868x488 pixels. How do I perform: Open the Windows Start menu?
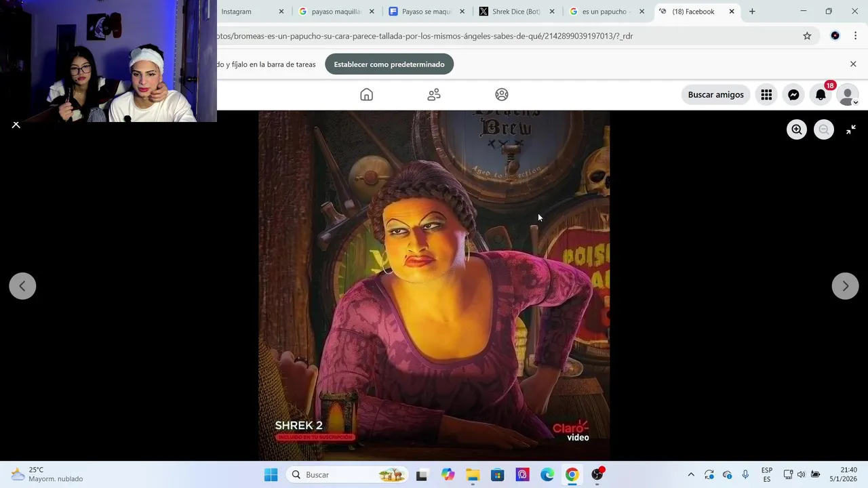(x=271, y=475)
